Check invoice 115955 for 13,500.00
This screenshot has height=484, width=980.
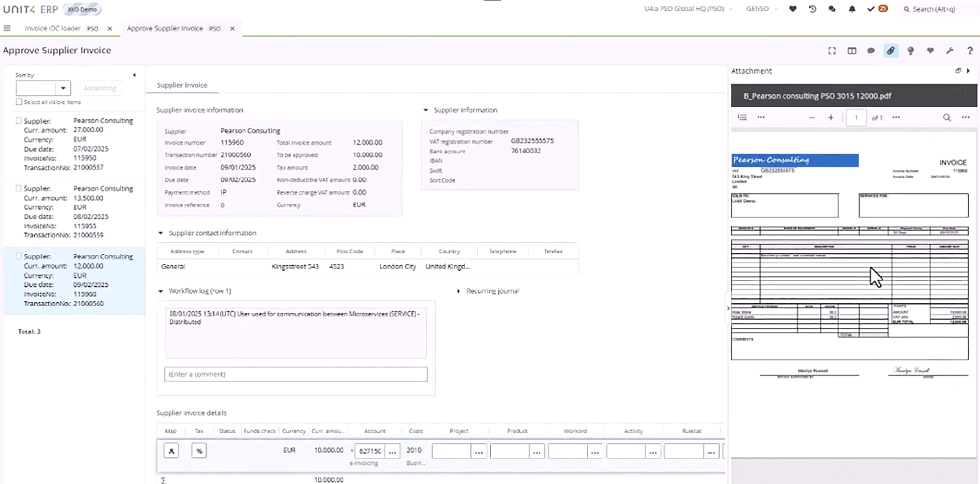tap(19, 188)
